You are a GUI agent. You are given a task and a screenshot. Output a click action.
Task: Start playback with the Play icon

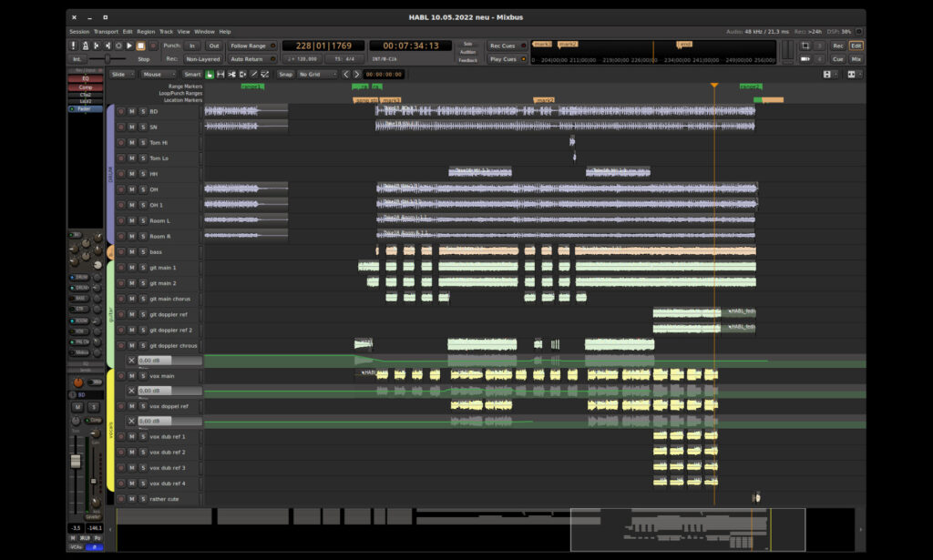pyautogui.click(x=129, y=46)
